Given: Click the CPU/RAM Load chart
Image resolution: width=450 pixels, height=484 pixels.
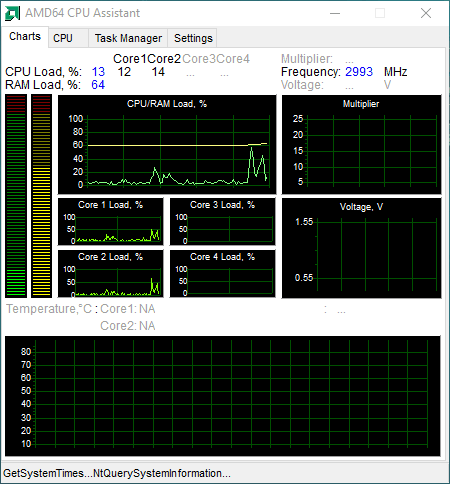Looking at the screenshot, I should click(167, 144).
